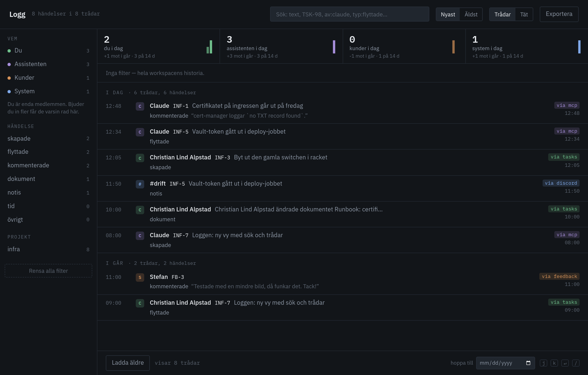Image resolution: width=588 pixels, height=375 pixels.
Task: Click the enter keyboard shortcut key
Action: click(565, 363)
